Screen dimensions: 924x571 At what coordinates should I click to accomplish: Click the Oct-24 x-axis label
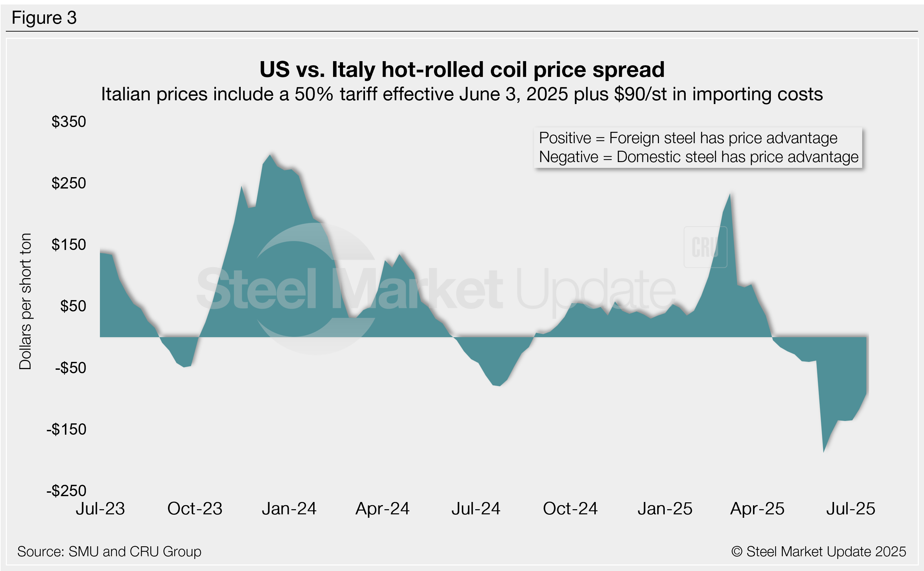(x=570, y=509)
